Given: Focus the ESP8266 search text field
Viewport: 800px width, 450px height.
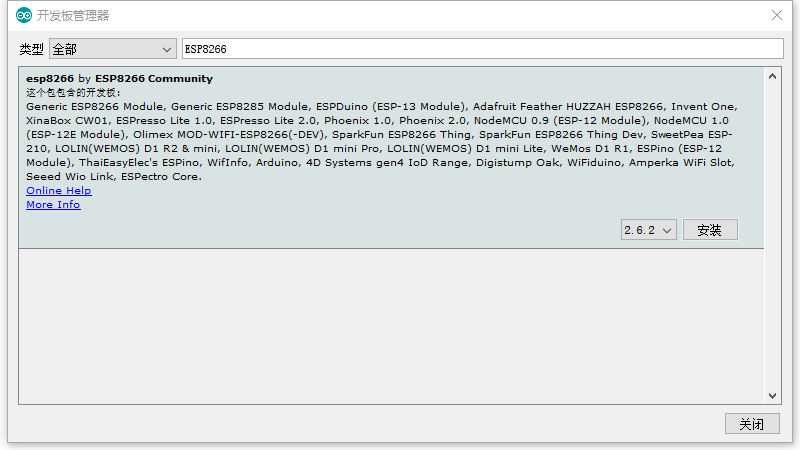Looking at the screenshot, I should 483,49.
